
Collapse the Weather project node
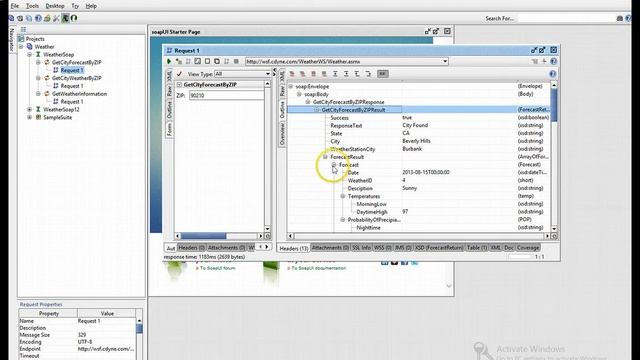21,47
